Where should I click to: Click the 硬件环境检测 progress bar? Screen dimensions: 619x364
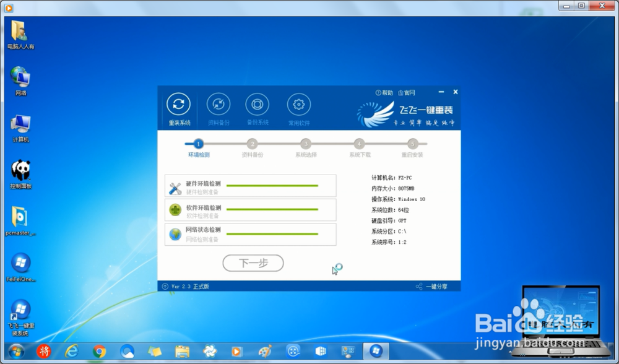click(x=272, y=185)
